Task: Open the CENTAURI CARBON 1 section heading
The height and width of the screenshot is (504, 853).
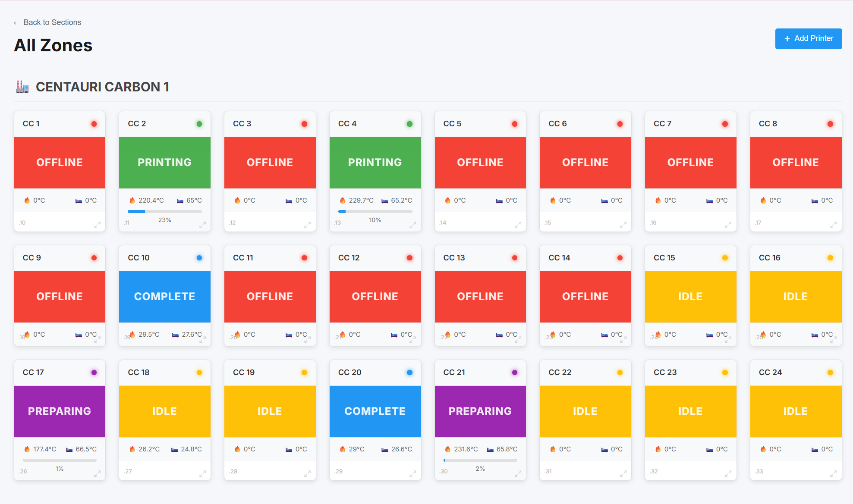Action: coord(102,87)
